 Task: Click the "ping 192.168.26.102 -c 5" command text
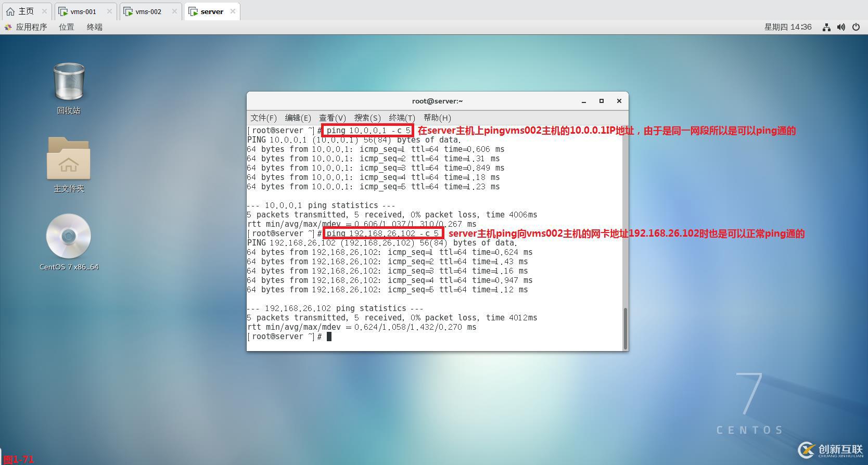(x=382, y=234)
